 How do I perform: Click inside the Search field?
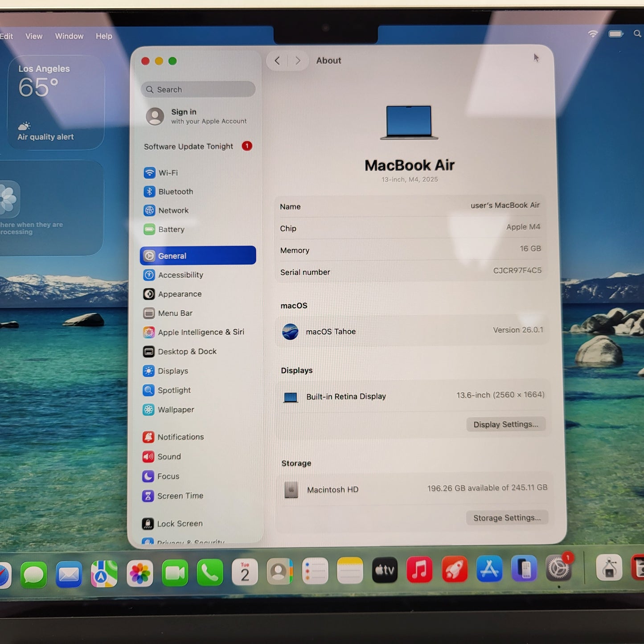pyautogui.click(x=197, y=90)
